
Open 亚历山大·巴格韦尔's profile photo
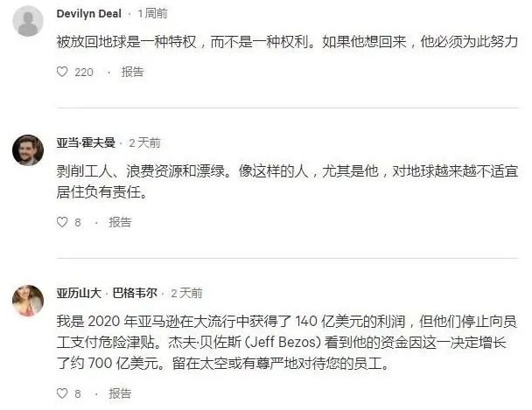click(28, 301)
